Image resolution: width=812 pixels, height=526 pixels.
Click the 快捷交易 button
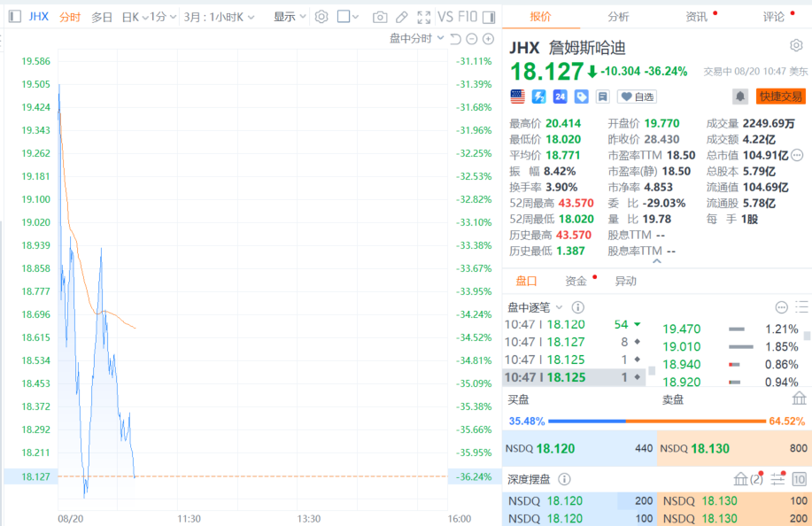[781, 97]
